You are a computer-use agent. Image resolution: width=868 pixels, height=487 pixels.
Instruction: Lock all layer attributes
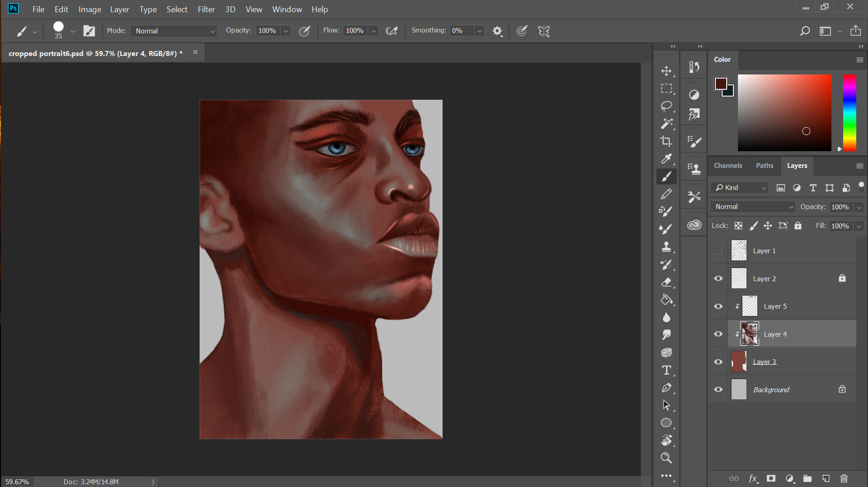(798, 226)
